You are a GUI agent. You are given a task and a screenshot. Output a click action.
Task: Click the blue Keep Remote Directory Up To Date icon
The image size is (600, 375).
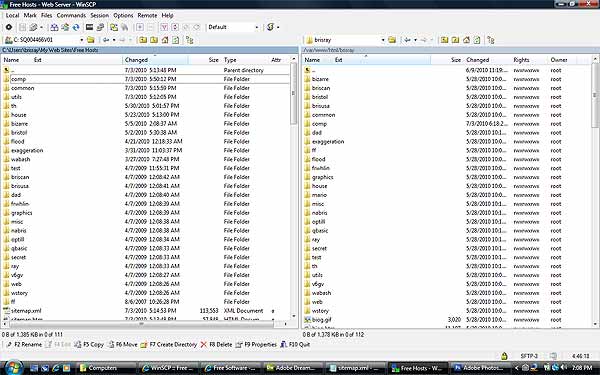tap(76, 27)
